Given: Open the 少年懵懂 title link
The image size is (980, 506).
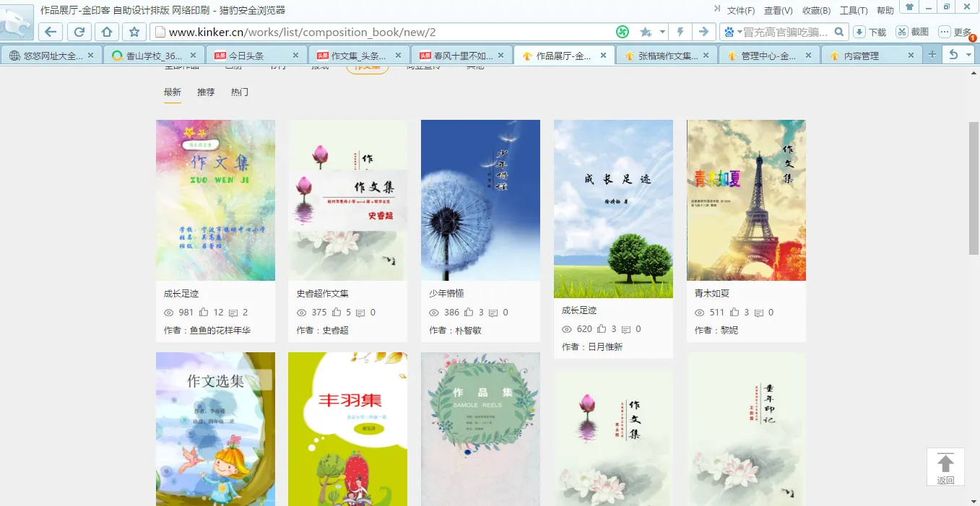Looking at the screenshot, I should pos(446,294).
